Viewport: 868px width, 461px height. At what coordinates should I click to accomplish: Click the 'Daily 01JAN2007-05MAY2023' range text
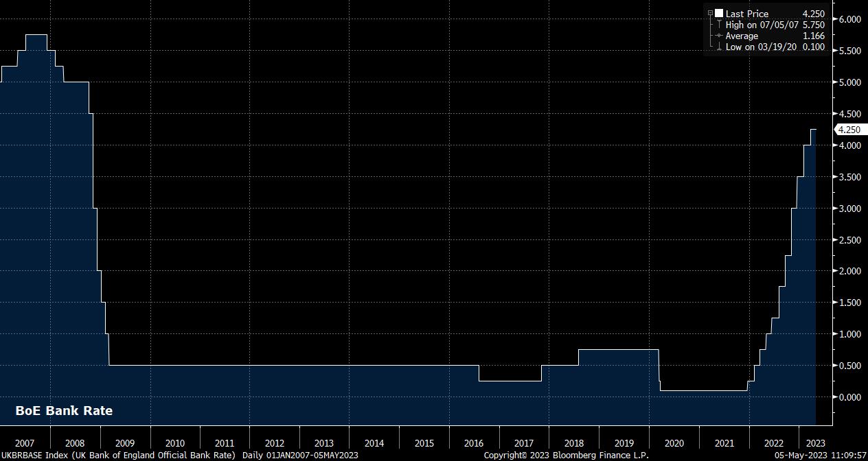click(x=300, y=456)
